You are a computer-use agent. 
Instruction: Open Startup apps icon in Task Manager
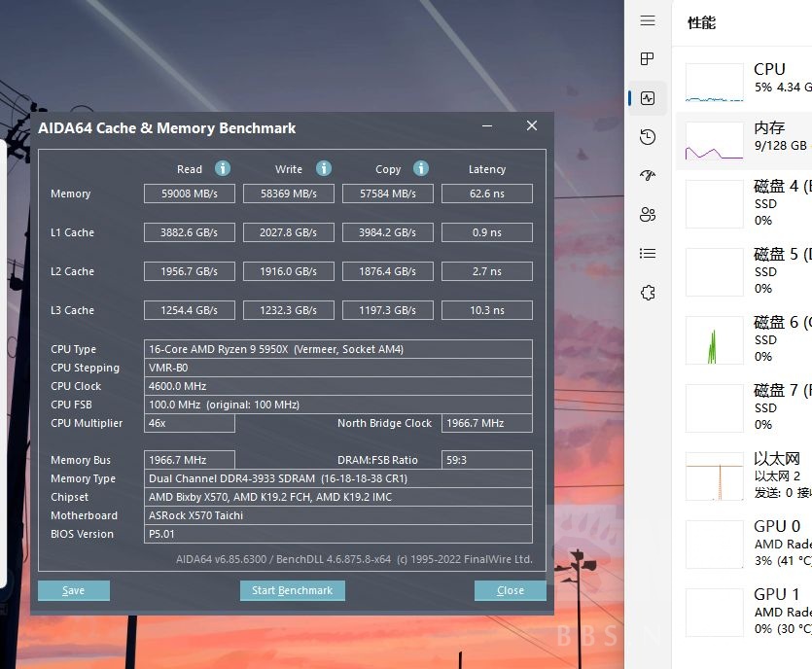coord(648,176)
